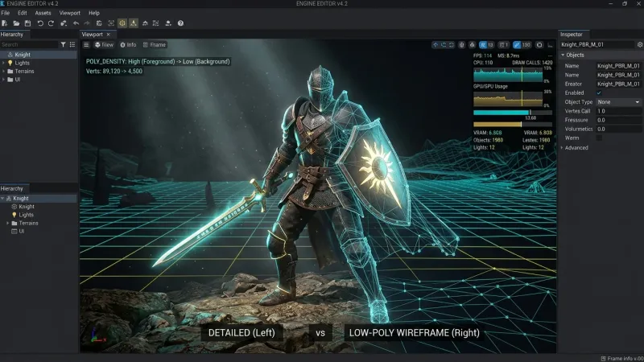Toggle the blue grid snap button labeled 13

click(487, 45)
